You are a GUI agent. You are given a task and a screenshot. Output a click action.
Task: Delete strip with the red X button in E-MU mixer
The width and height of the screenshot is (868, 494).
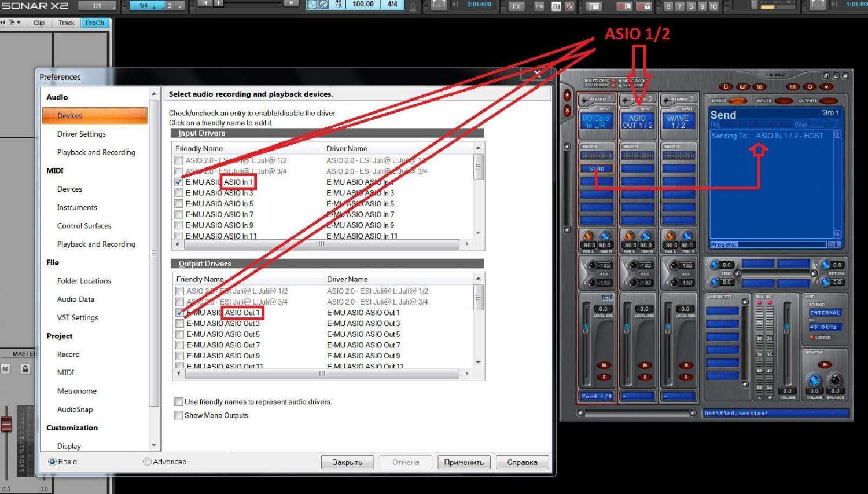click(x=567, y=110)
